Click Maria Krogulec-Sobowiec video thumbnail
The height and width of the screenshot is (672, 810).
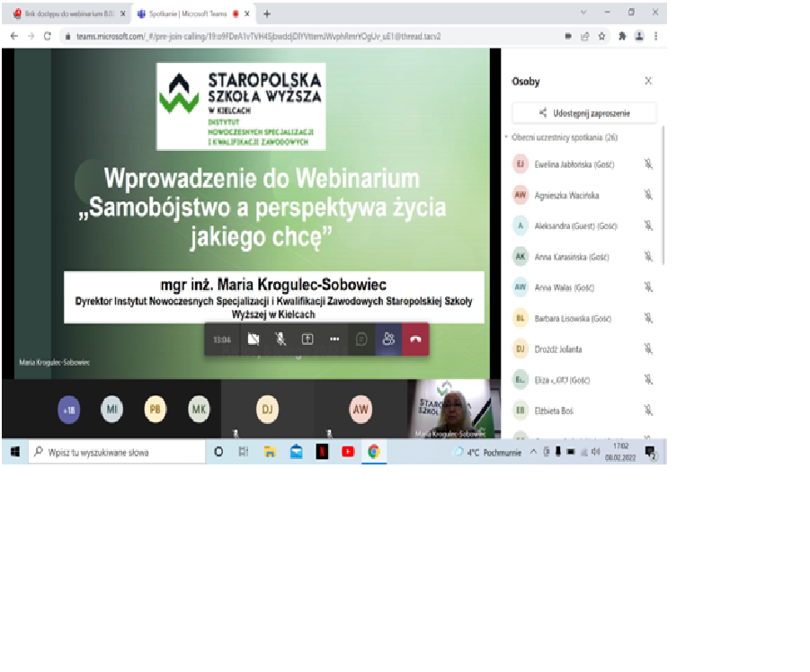[x=454, y=409]
